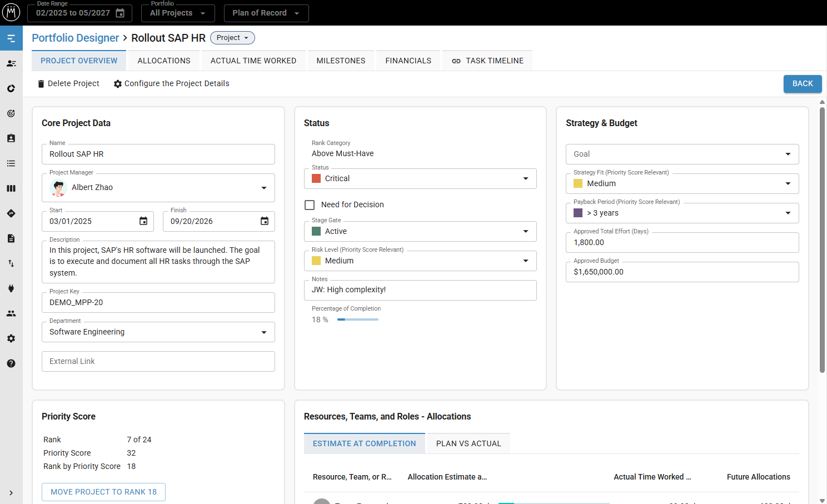Open the Finish date calendar picker
This screenshot has width=827, height=504.
click(265, 221)
